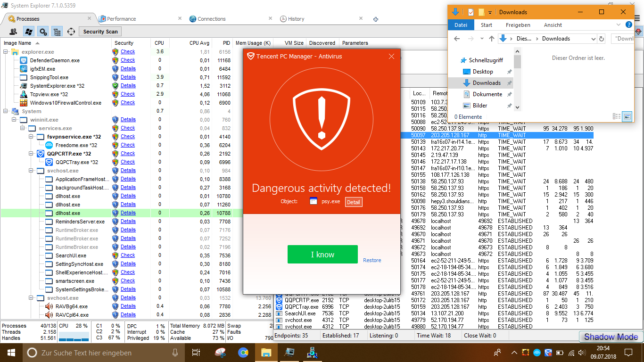Click the Windows10FirewallControl.exe brick-wall icon

[x=24, y=103]
